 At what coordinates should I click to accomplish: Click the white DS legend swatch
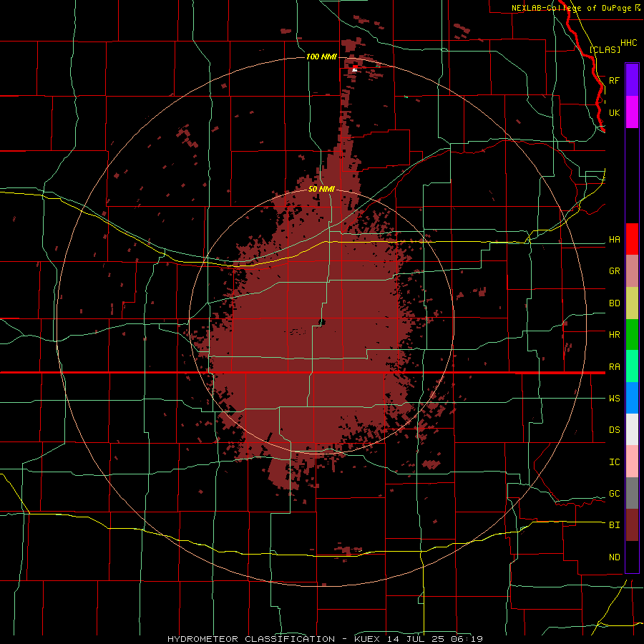pos(632,429)
